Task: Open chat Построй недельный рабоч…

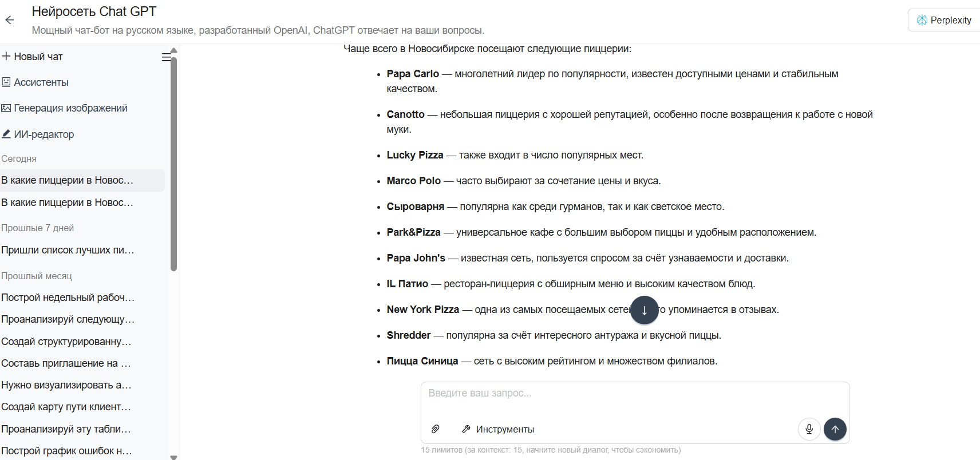Action: (x=68, y=298)
